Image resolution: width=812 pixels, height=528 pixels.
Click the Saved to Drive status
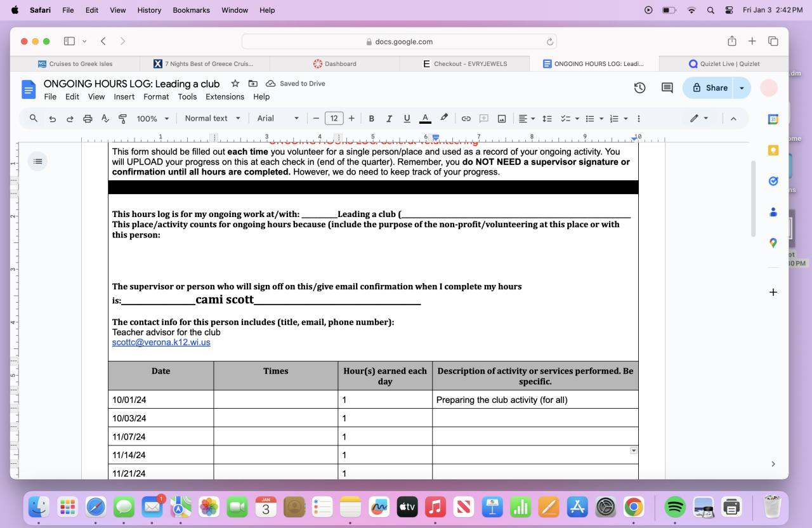pos(296,84)
